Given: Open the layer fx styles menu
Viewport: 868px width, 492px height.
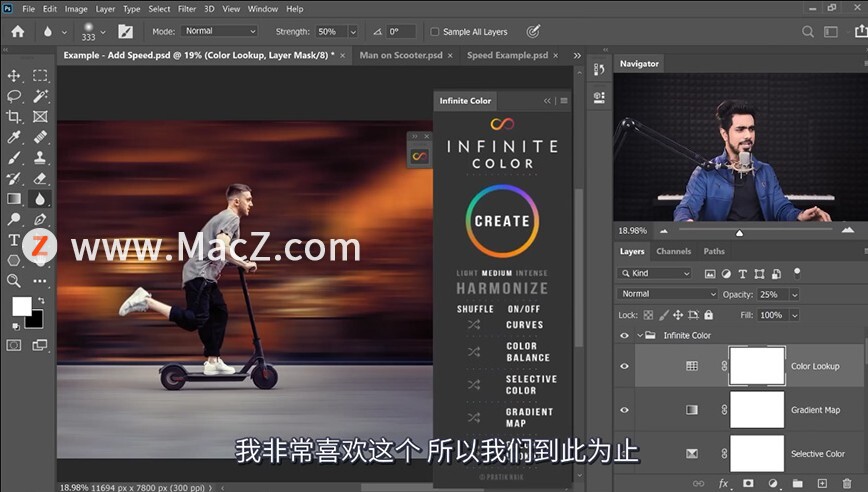Looking at the screenshot, I should click(723, 483).
